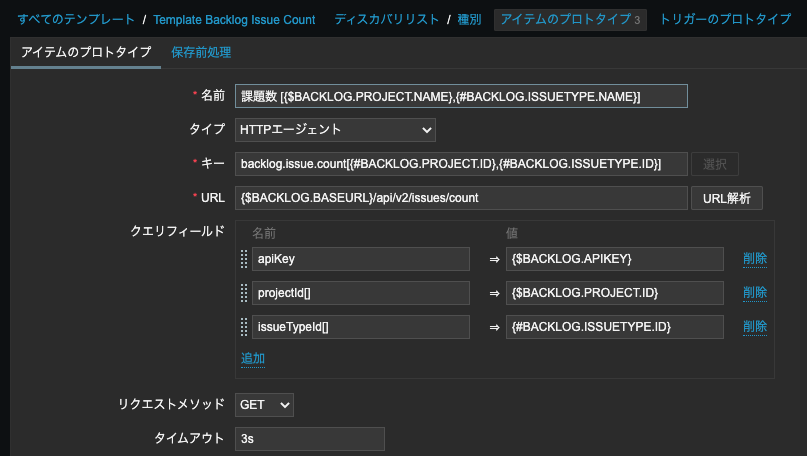
Task: Open the すべてのテンプレート breadcrumb link
Action: pos(76,20)
